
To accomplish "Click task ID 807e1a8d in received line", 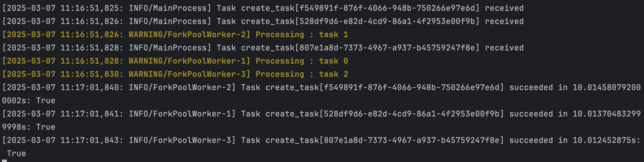I will [x=387, y=48].
